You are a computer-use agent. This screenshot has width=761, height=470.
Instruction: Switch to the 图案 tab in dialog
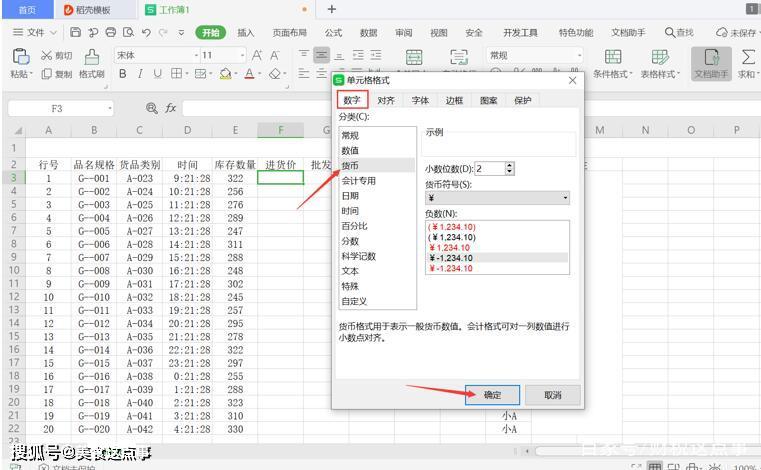[488, 100]
